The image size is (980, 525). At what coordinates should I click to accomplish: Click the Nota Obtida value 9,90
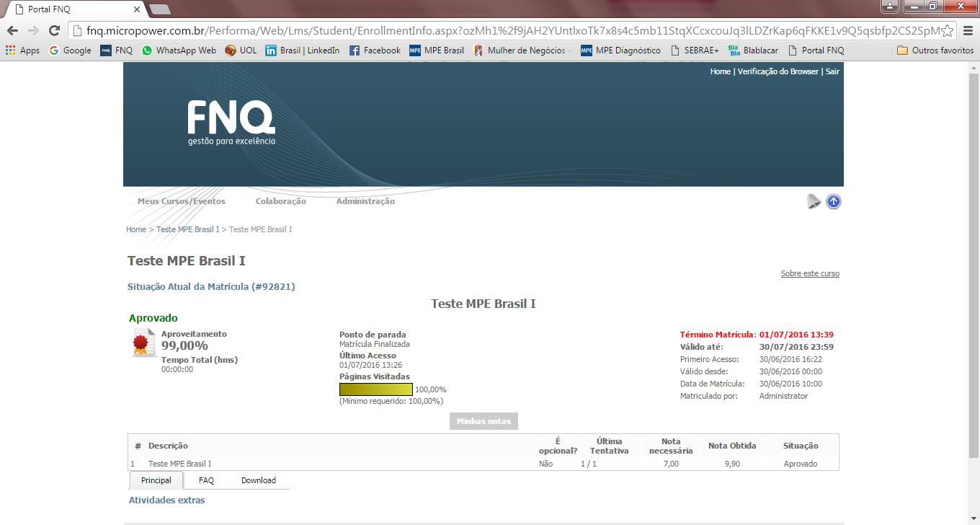[732, 464]
